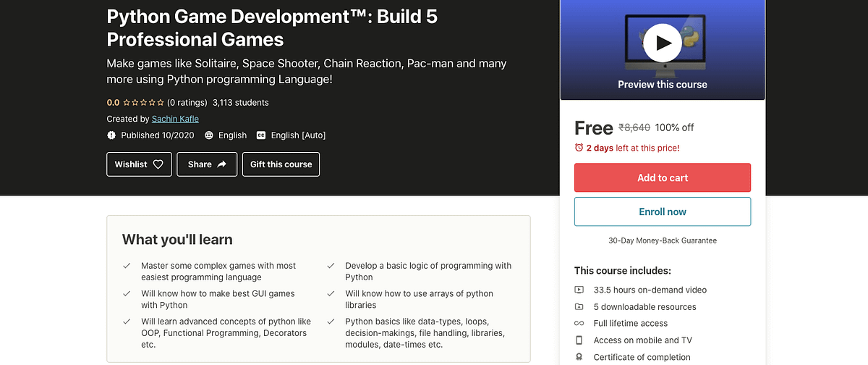Click checkmark beside 'best GUI games'
The image size is (868, 365).
coord(127,294)
